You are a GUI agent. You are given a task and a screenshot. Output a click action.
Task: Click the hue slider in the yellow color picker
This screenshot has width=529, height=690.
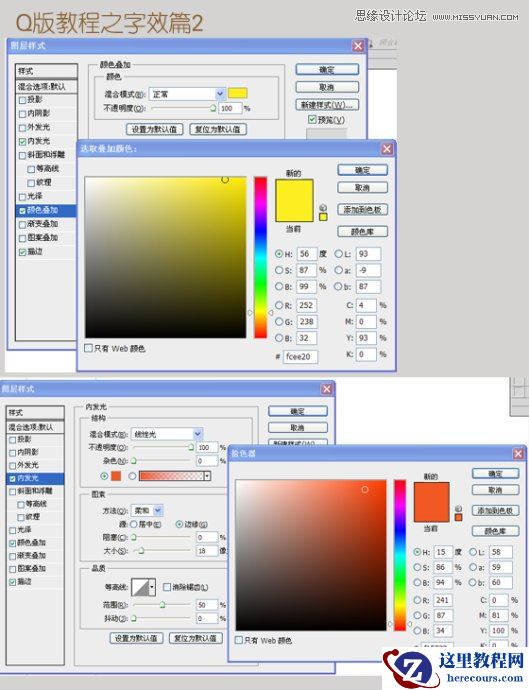[x=260, y=257]
